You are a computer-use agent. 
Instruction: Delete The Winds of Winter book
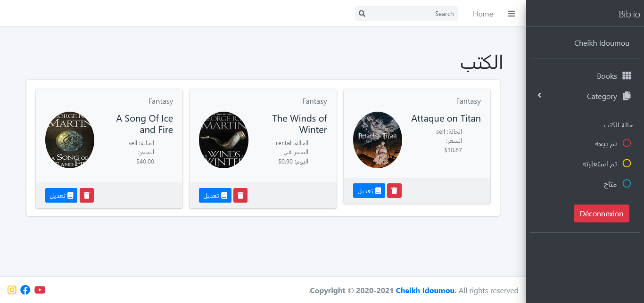point(240,196)
